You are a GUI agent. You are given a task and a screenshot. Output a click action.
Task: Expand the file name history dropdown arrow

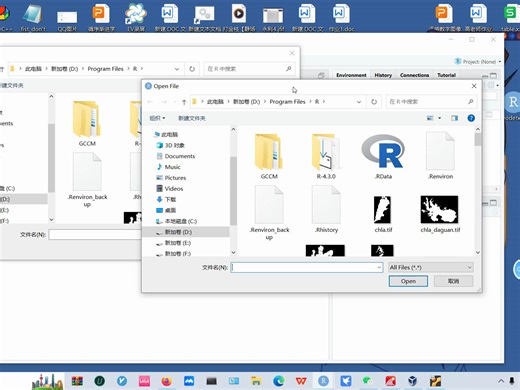tap(379, 267)
